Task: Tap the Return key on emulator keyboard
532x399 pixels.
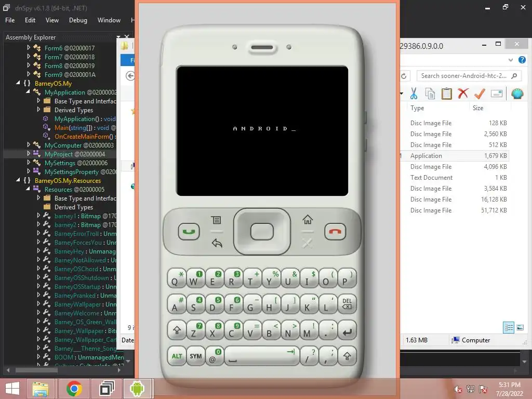Action: pos(347,330)
